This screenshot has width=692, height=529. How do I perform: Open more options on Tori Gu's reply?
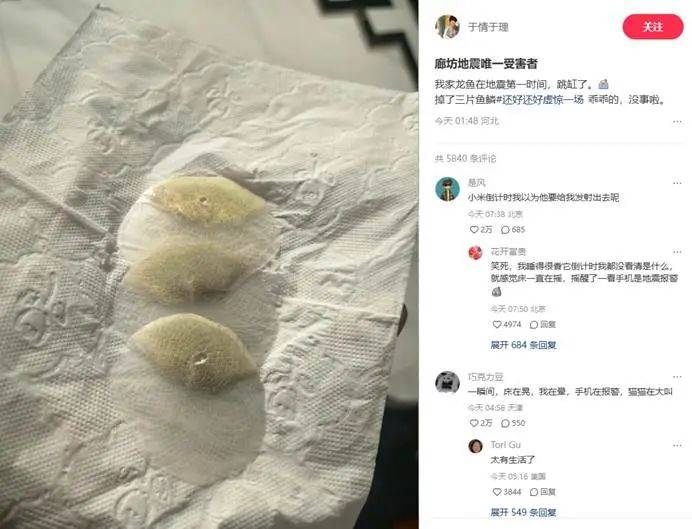[x=677, y=445]
